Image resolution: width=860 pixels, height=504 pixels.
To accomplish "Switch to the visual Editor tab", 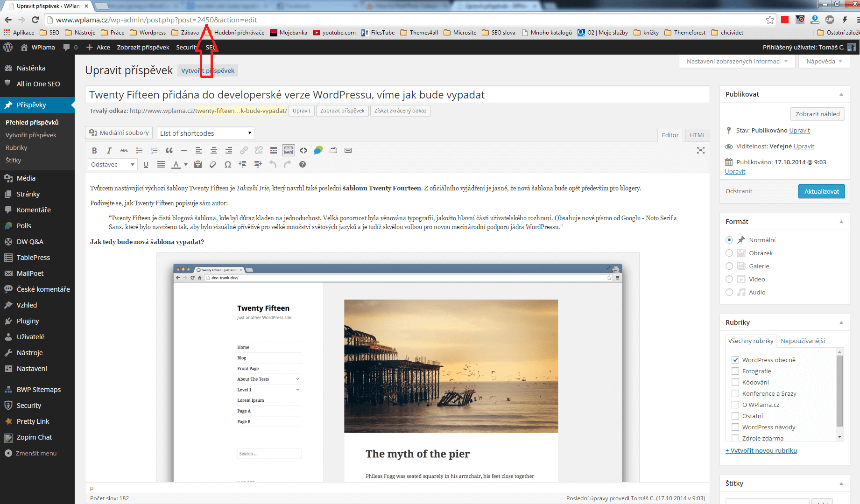I will pyautogui.click(x=670, y=135).
